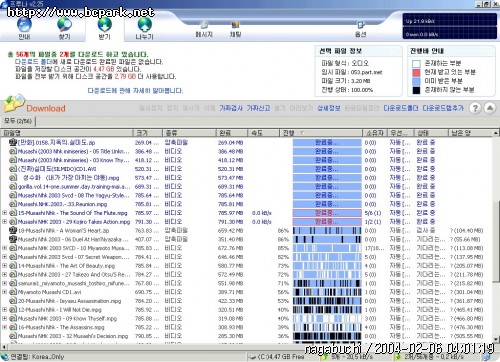
Task: Collapse the info panel with the up-arrow icon
Action: click(490, 108)
